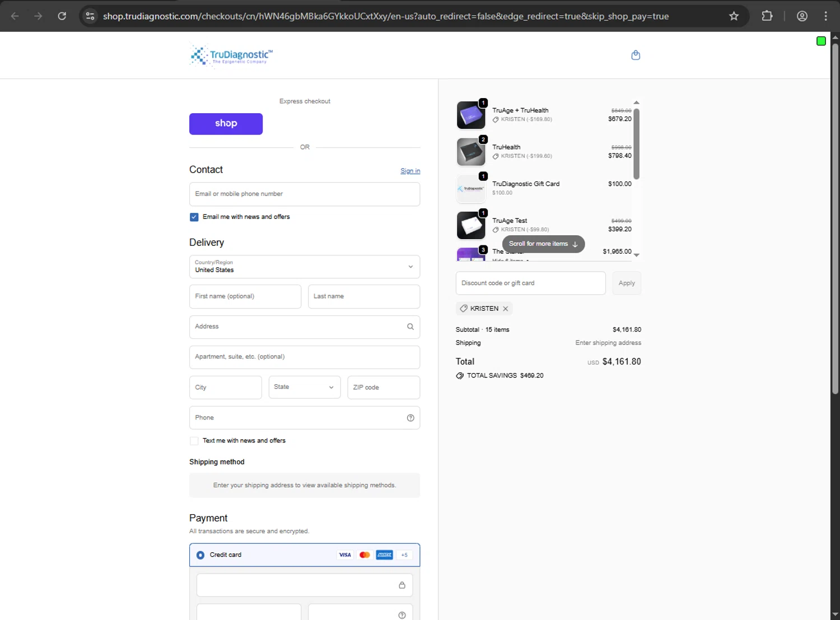Click the card expiration date field
Image resolution: width=840 pixels, height=620 pixels.
249,612
